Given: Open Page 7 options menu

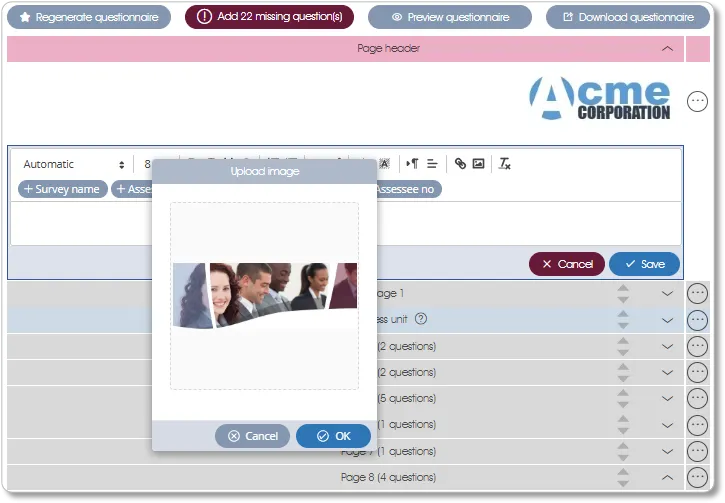Looking at the screenshot, I should pos(697,451).
